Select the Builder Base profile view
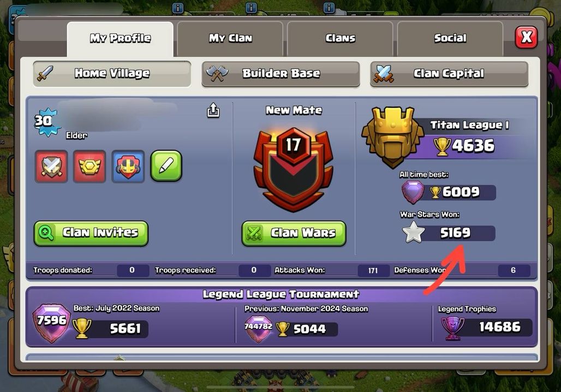 (x=281, y=74)
